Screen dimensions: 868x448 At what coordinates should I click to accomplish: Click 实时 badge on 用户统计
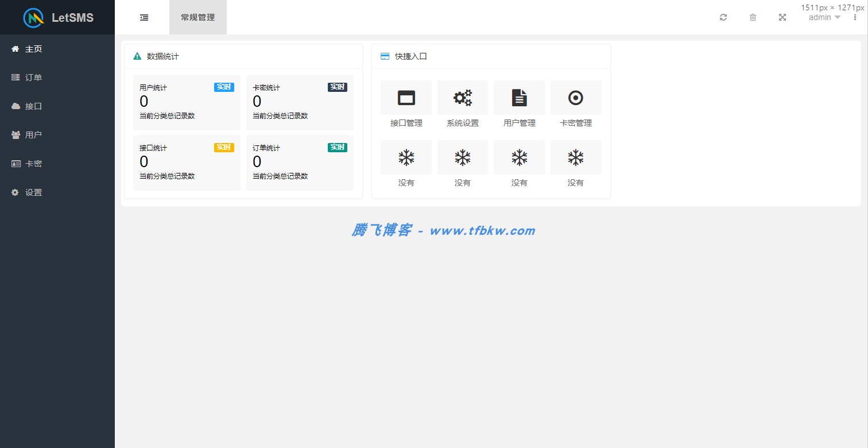pyautogui.click(x=224, y=87)
